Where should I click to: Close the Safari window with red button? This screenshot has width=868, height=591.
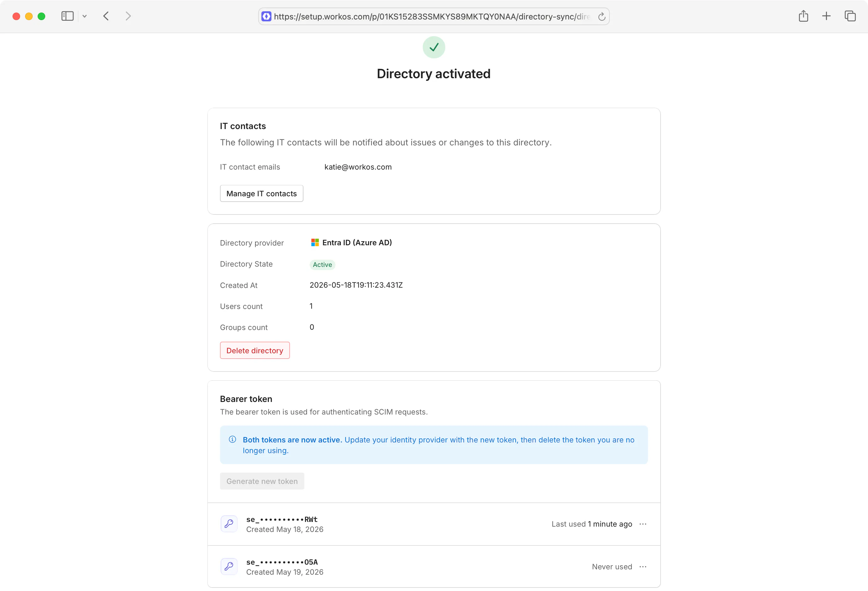pos(16,16)
